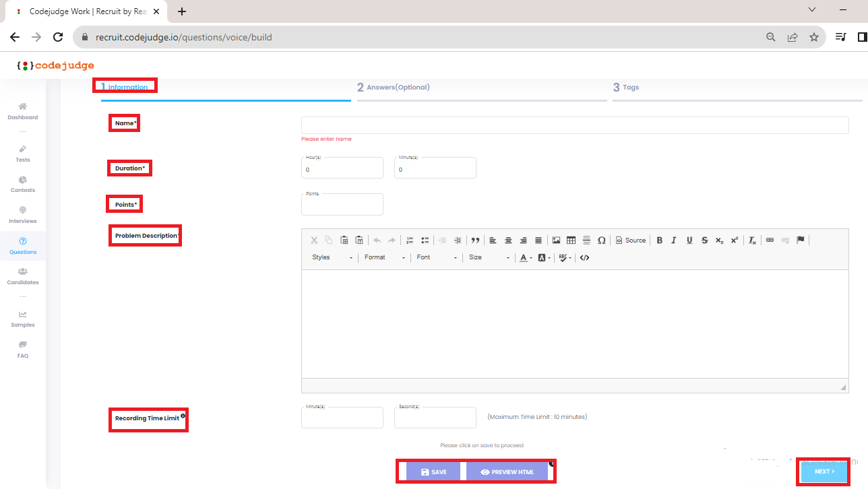Click the Undo arrow in the editor
This screenshot has width=868, height=489.
(377, 240)
